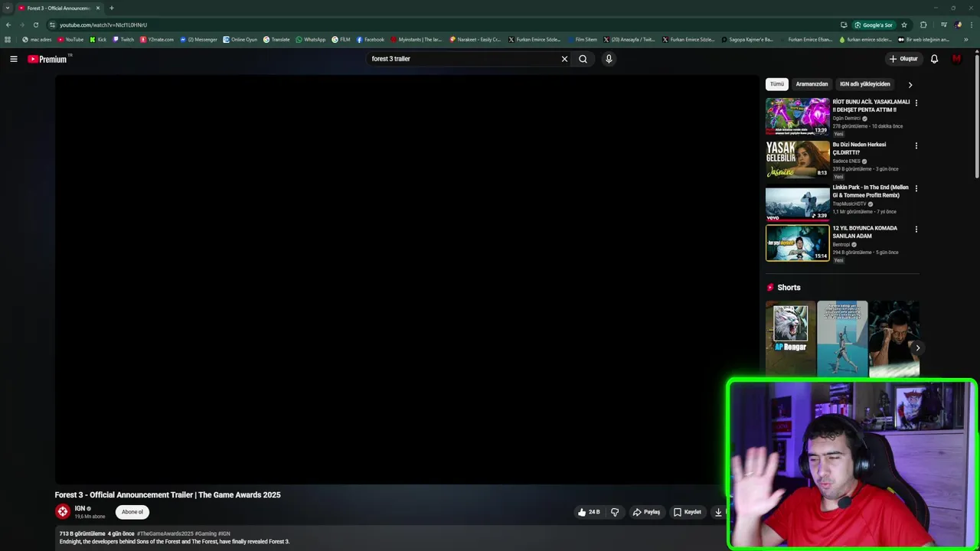Start voice search with the microphone
Screen dimensions: 980x551
click(609, 59)
